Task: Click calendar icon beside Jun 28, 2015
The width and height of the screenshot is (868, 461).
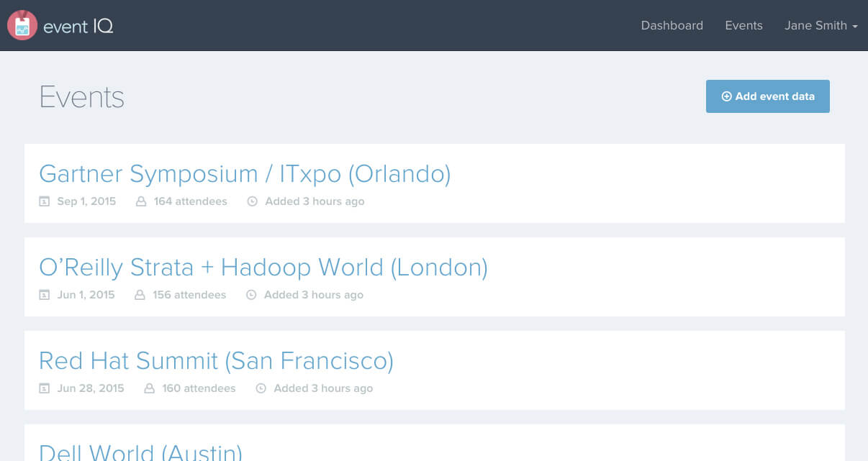Action: pos(45,388)
